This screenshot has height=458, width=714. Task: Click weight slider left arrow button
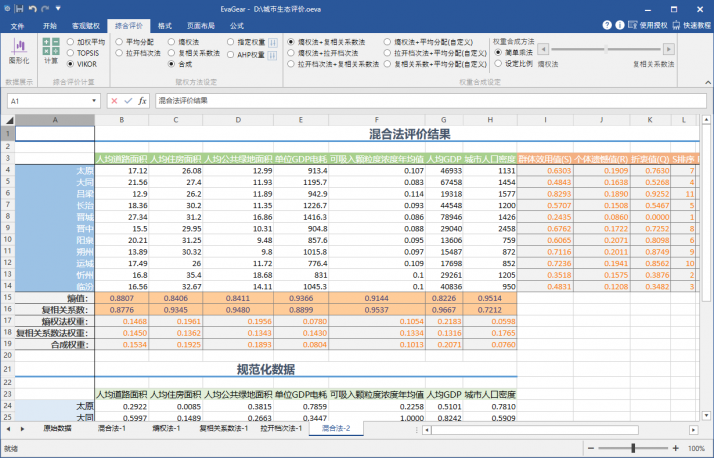point(543,49)
